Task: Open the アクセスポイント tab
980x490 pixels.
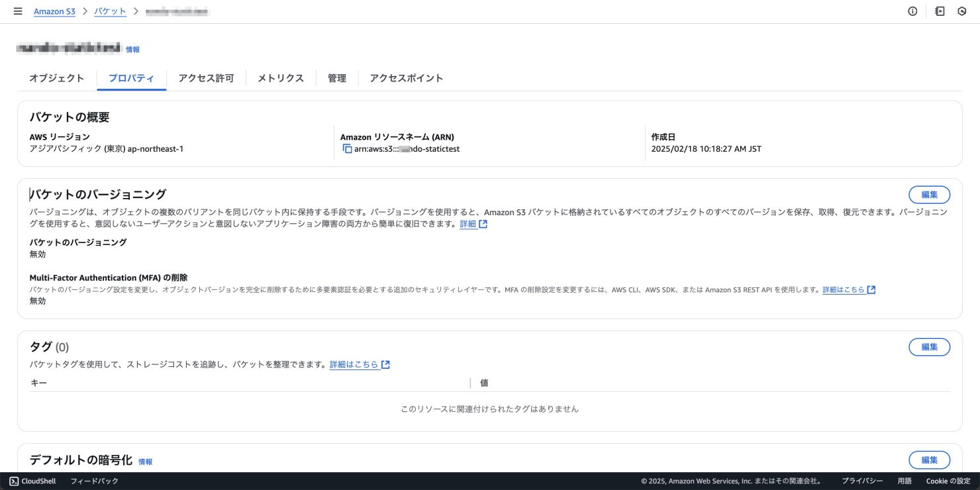Action: click(406, 78)
